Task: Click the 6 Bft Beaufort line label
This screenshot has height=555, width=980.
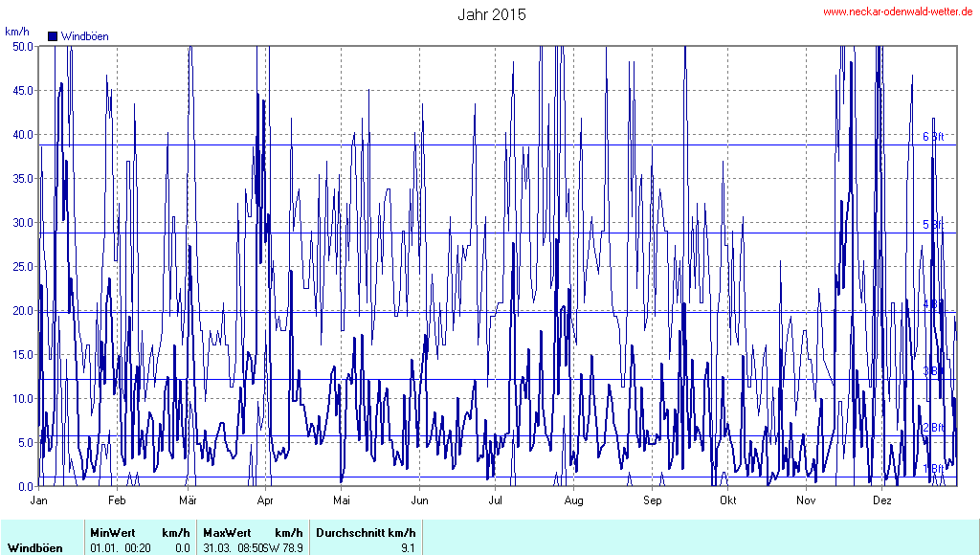Action: 933,137
